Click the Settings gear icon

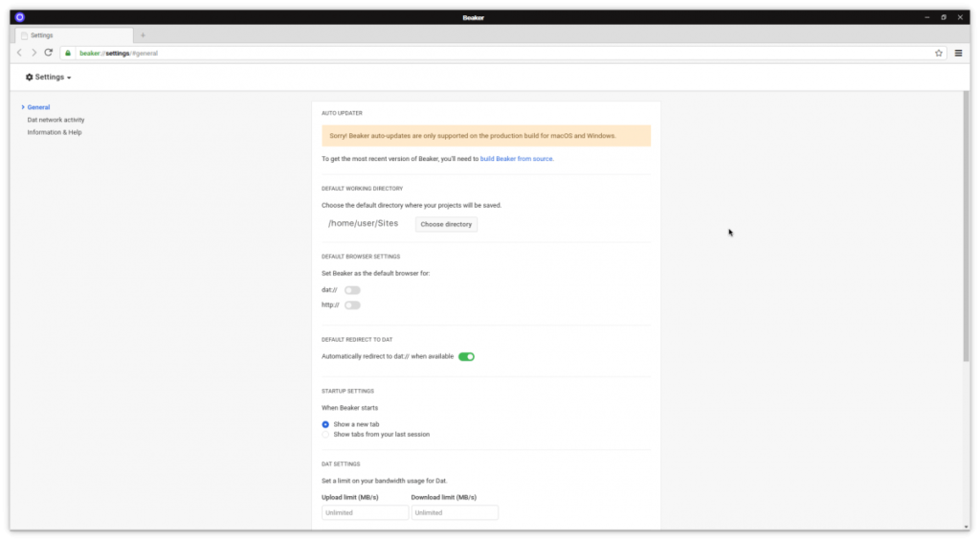[x=30, y=77]
